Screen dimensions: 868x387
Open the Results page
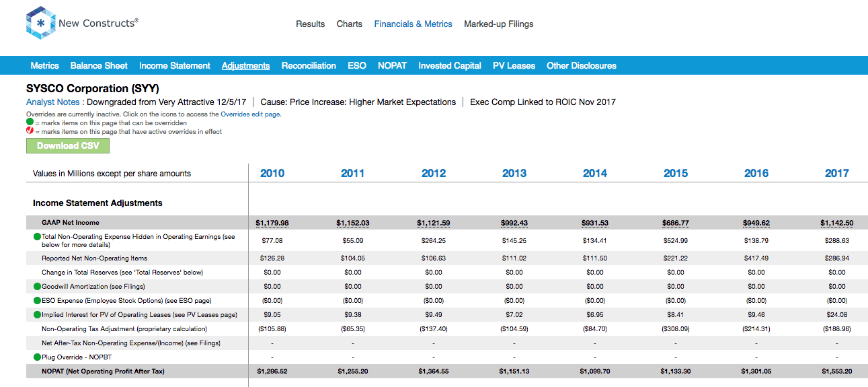click(311, 24)
